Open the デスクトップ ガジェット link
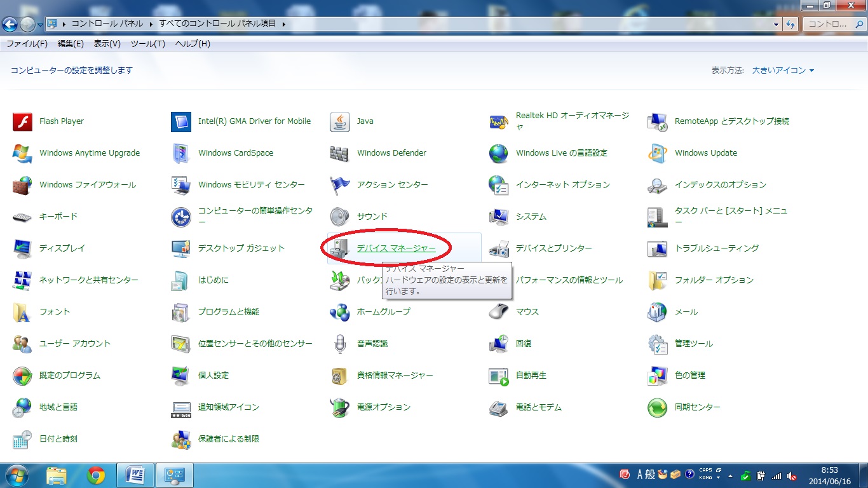 click(x=241, y=248)
